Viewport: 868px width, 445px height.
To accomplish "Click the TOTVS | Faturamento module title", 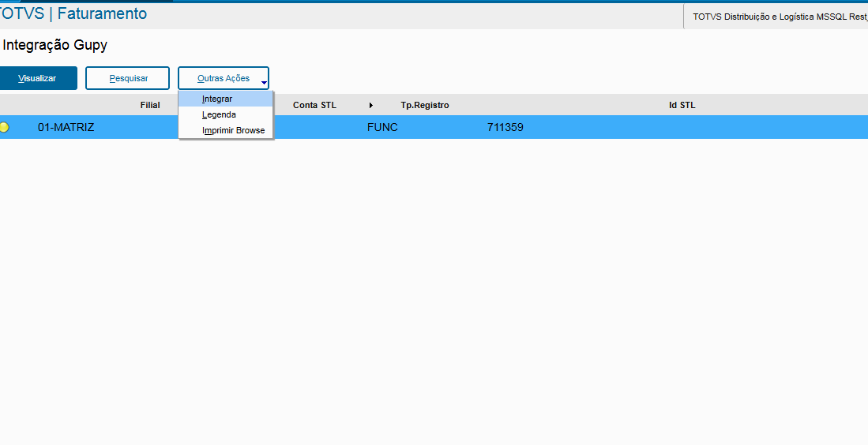I will click(x=73, y=14).
